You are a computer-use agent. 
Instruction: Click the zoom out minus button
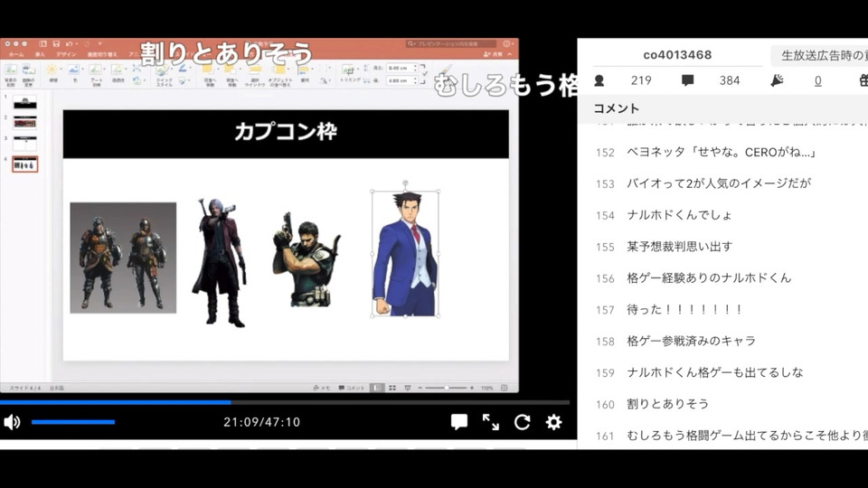[x=420, y=388]
